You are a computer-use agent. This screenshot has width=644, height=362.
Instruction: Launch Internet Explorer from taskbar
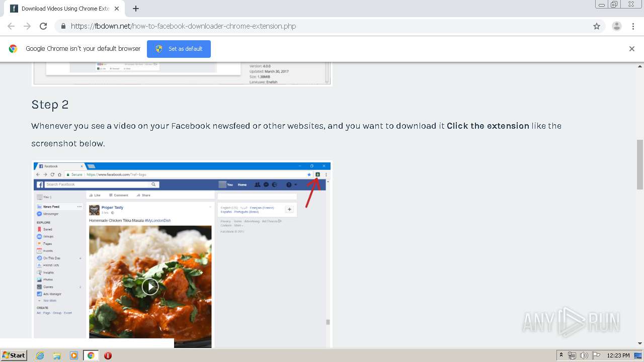[40, 355]
